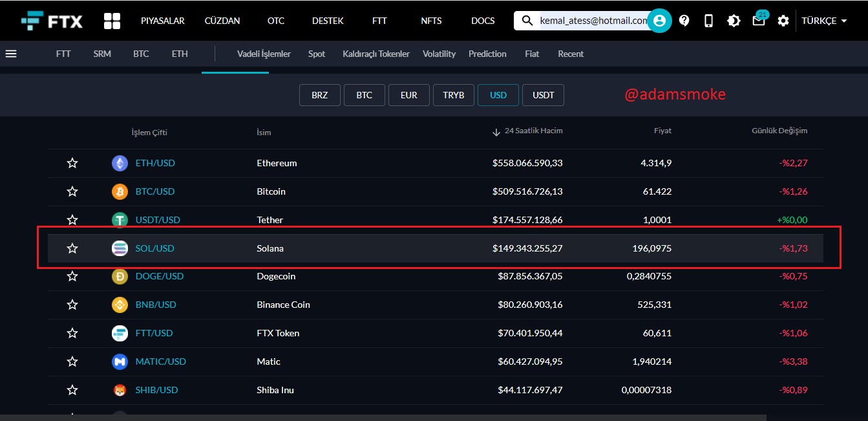Switch to Kaldıraçlı Tokenler tab
868x421 pixels.
376,54
